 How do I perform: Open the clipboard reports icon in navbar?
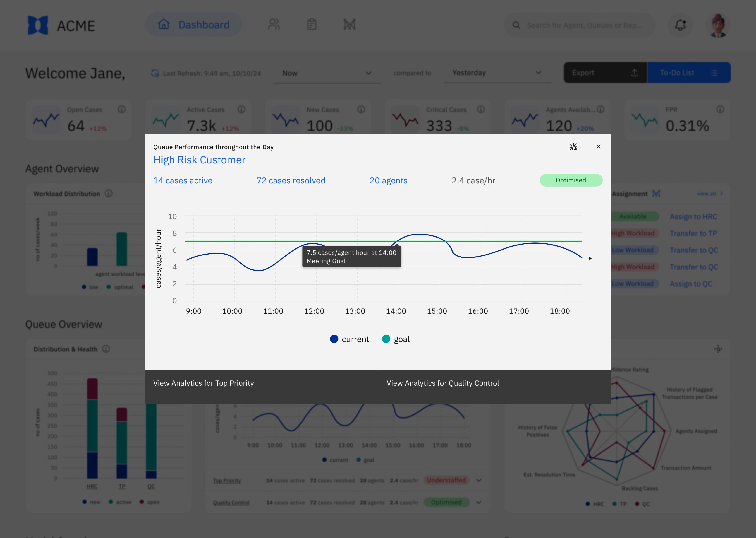click(312, 25)
